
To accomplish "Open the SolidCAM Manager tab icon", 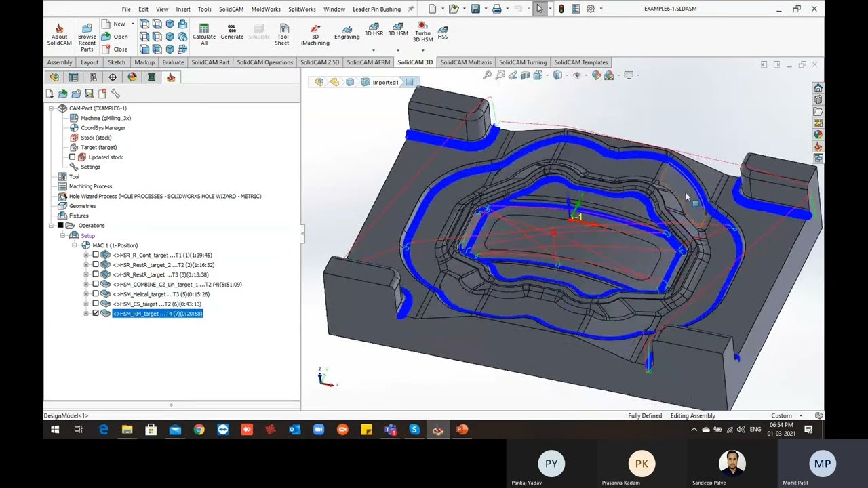I will click(x=171, y=77).
